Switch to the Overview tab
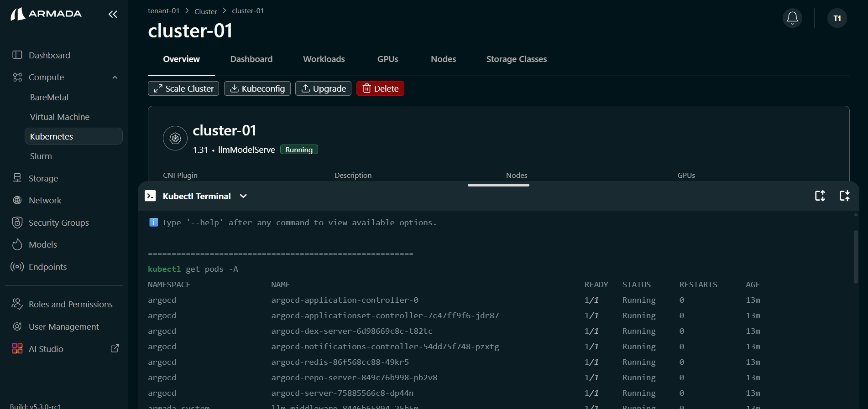The image size is (868, 409). tap(181, 59)
